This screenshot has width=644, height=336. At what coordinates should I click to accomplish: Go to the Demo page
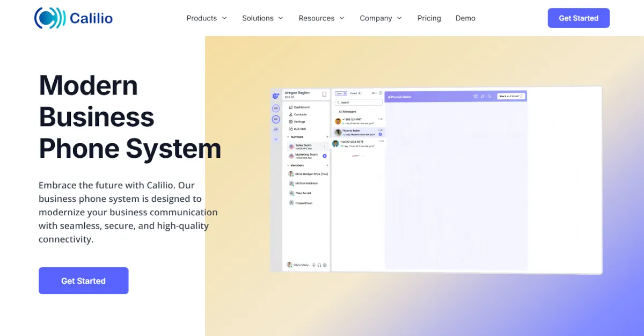click(465, 18)
